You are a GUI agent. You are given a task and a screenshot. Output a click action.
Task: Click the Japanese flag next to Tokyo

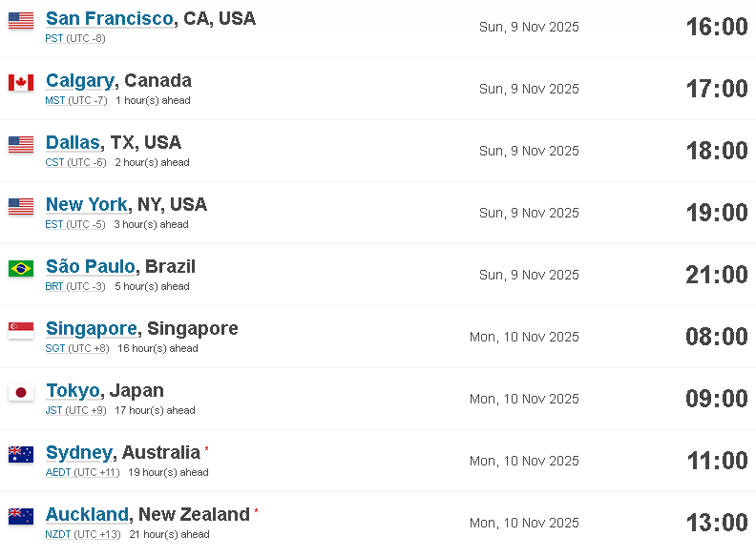tap(21, 393)
